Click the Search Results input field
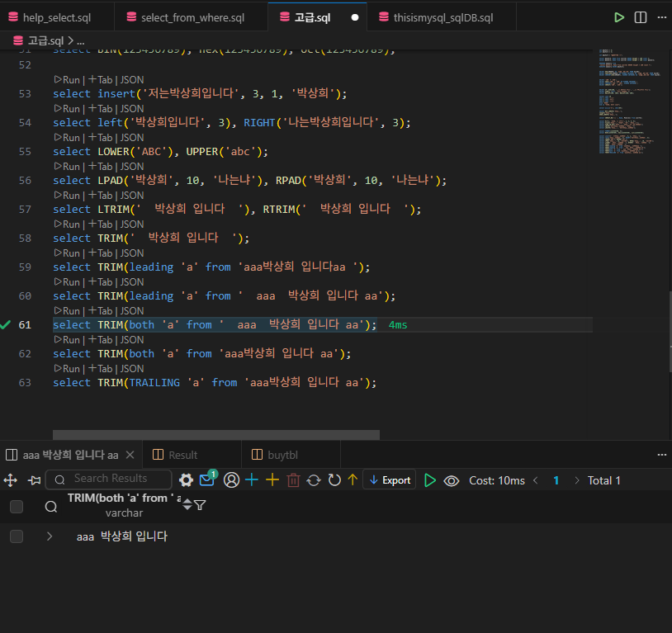 tap(108, 479)
